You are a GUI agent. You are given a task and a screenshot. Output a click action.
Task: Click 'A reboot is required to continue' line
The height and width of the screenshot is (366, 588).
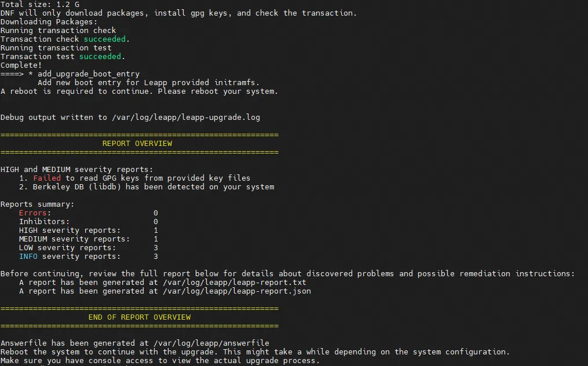coord(139,91)
